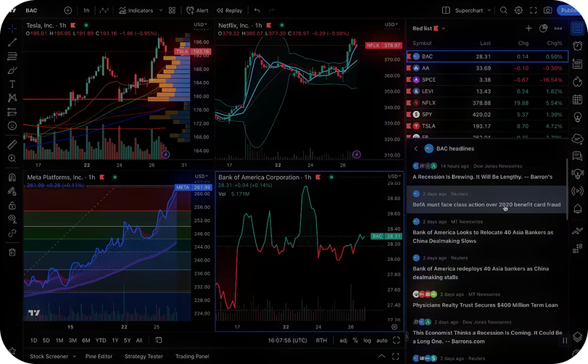Image resolution: width=588 pixels, height=364 pixels.
Task: Select the Text annotation tool
Action: click(12, 84)
